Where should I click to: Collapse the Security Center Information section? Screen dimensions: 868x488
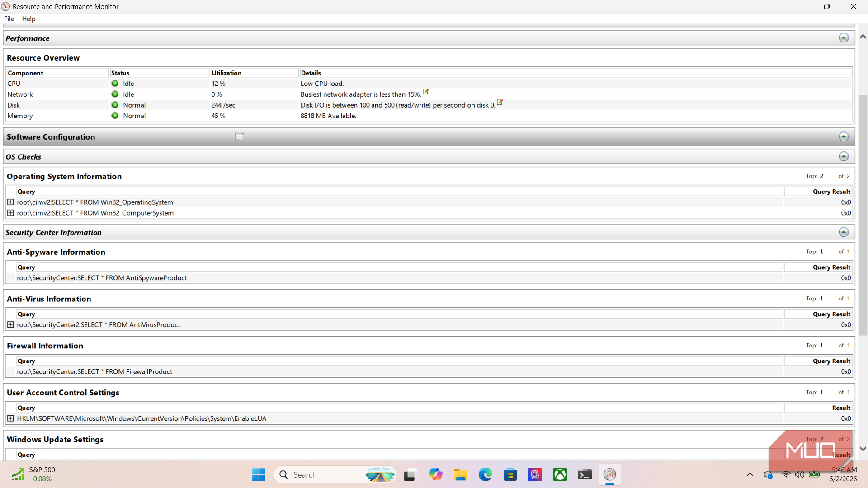point(844,232)
